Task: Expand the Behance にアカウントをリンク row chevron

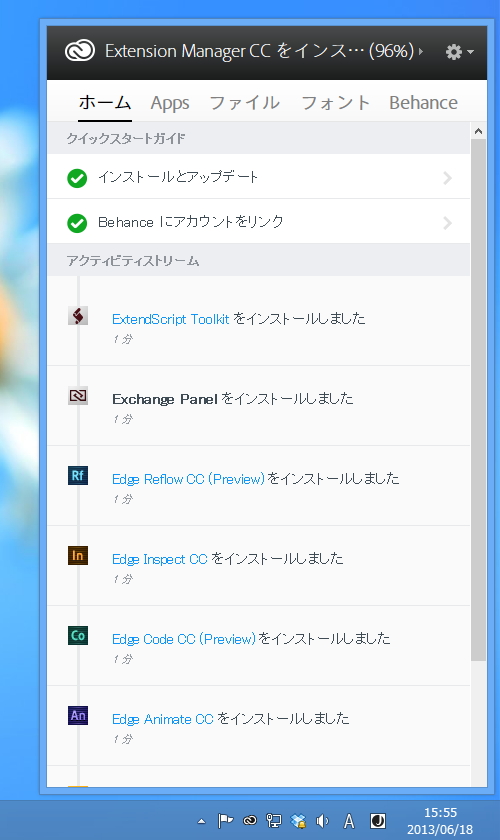Action: (x=447, y=223)
